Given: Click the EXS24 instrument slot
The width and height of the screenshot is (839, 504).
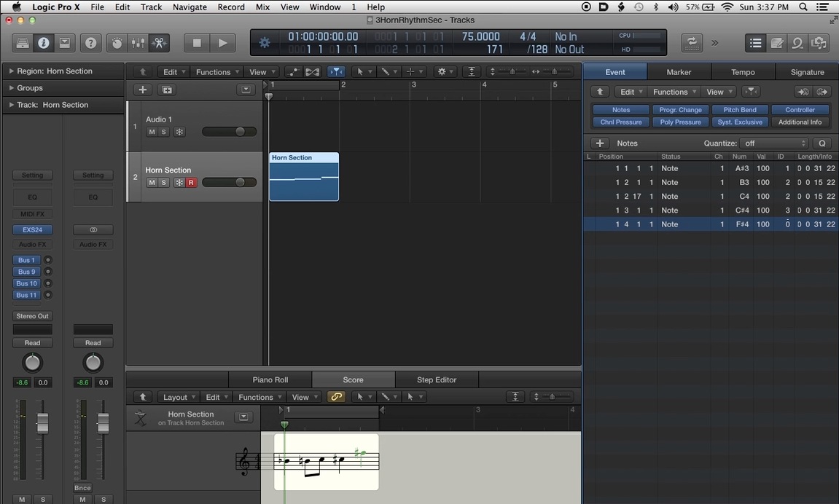Looking at the screenshot, I should pos(32,229).
